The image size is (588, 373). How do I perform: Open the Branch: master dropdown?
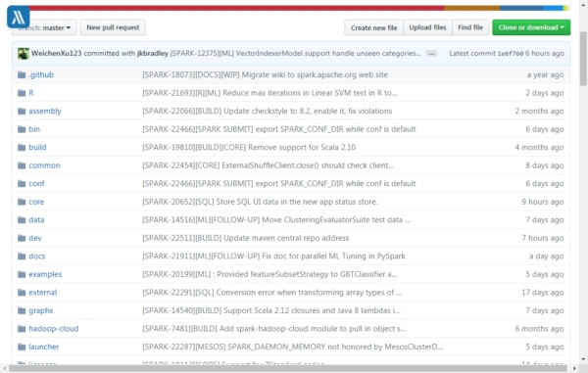pyautogui.click(x=45, y=27)
